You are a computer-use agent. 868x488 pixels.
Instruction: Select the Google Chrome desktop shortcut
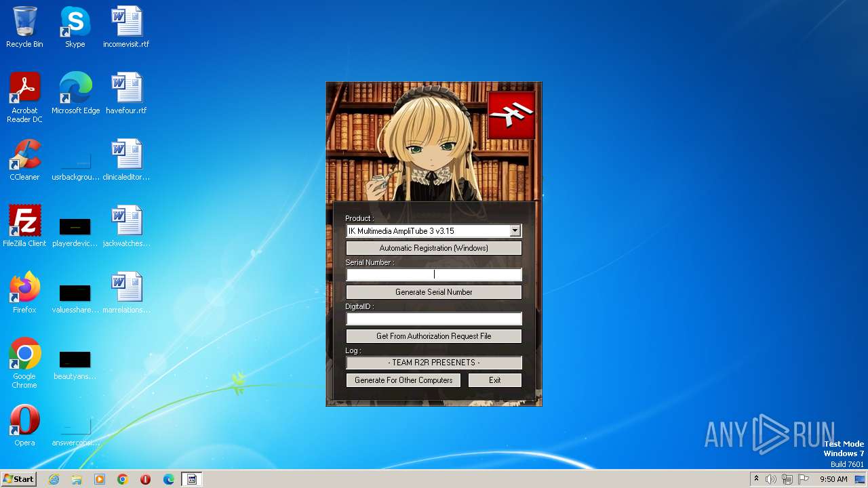point(24,363)
